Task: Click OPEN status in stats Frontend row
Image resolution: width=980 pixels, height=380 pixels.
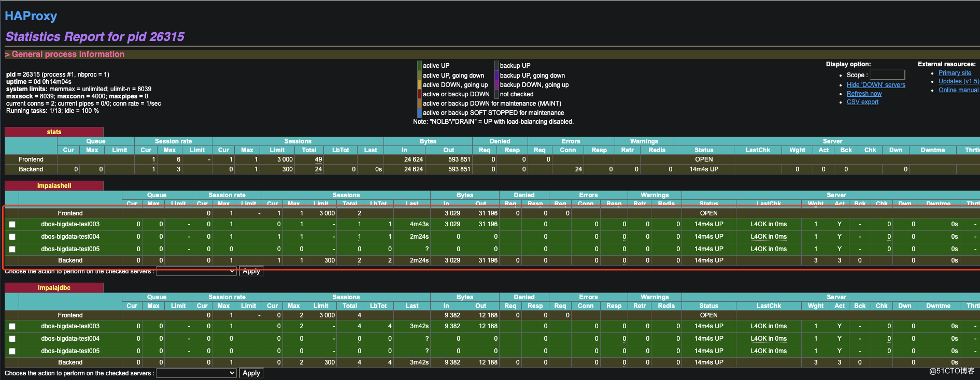Action: 704,159
